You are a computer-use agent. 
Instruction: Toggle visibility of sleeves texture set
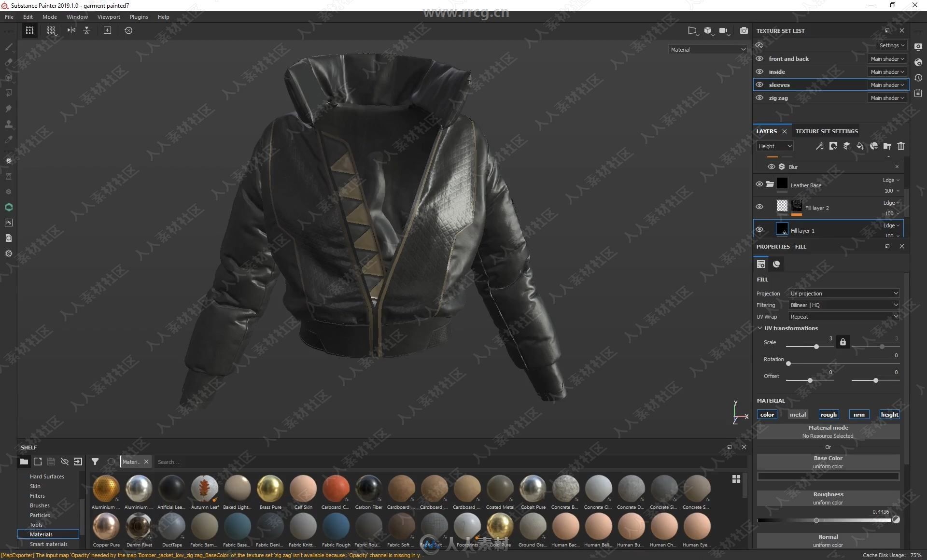(x=759, y=84)
